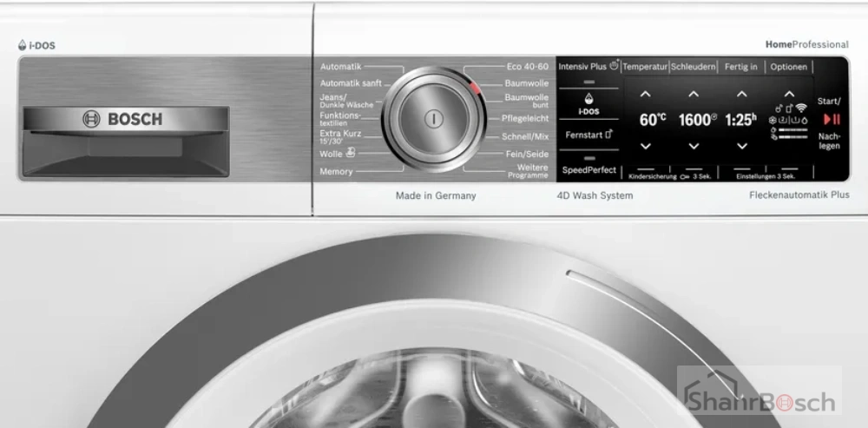Image resolution: width=868 pixels, height=428 pixels.
Task: Tap the remote start phone icon beside Wi-Fi
Action: tap(790, 108)
